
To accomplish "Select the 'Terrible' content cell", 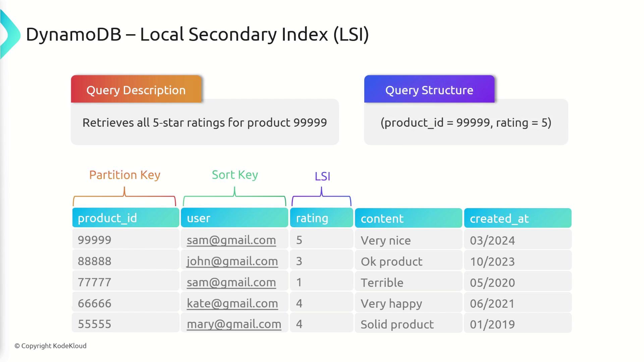I will [x=382, y=283].
